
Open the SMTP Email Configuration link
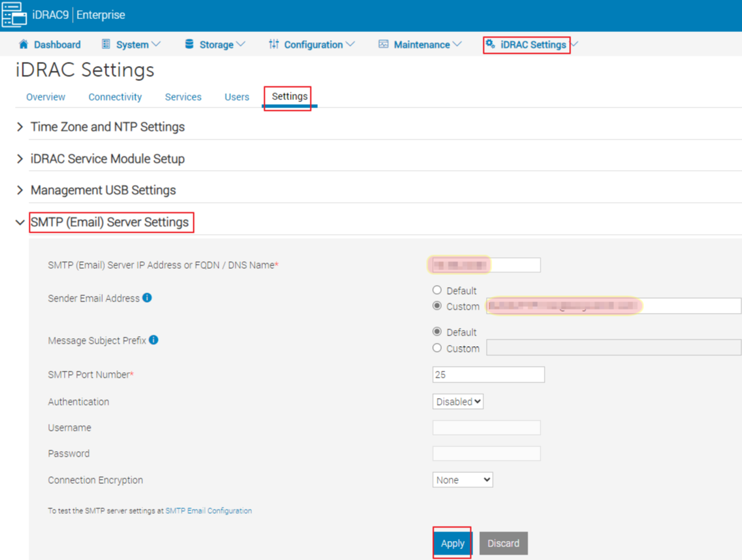click(x=209, y=511)
